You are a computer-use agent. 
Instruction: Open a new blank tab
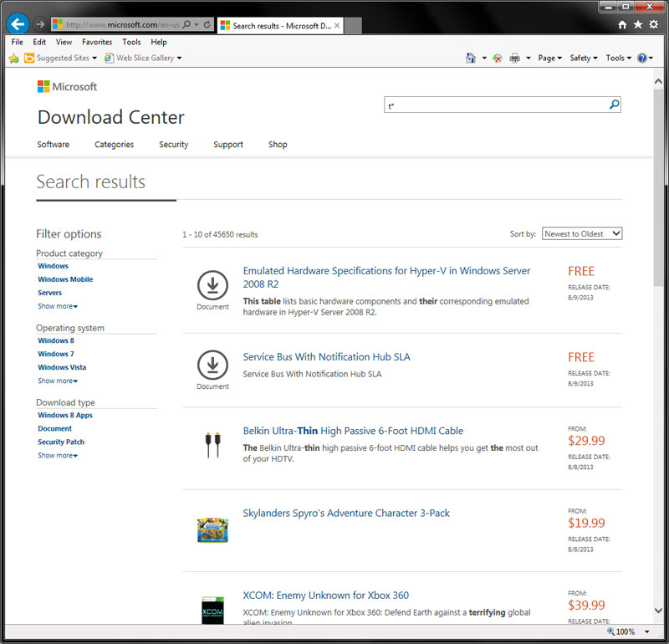(353, 26)
